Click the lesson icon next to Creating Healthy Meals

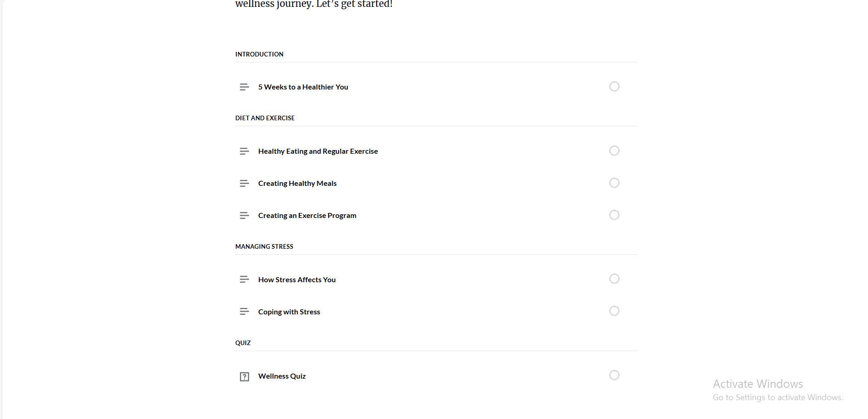tap(244, 183)
